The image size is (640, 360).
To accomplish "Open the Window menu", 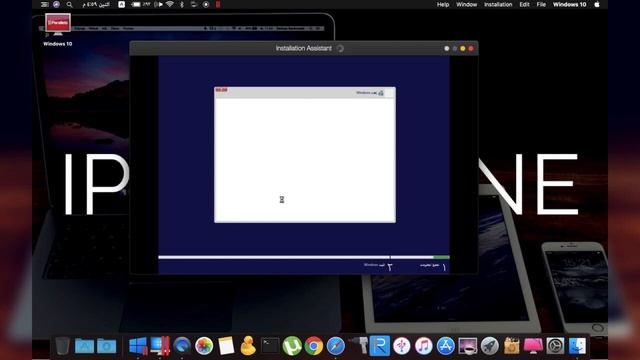I will 467,4.
